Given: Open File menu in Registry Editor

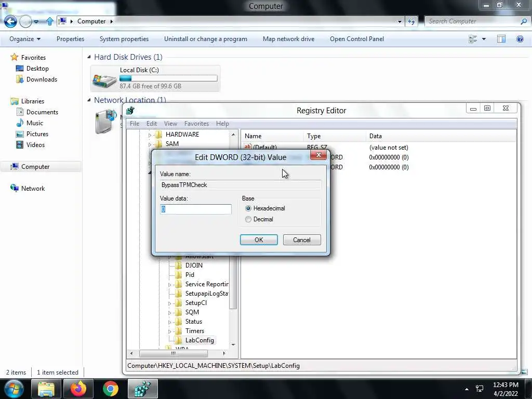Looking at the screenshot, I should click(x=135, y=124).
